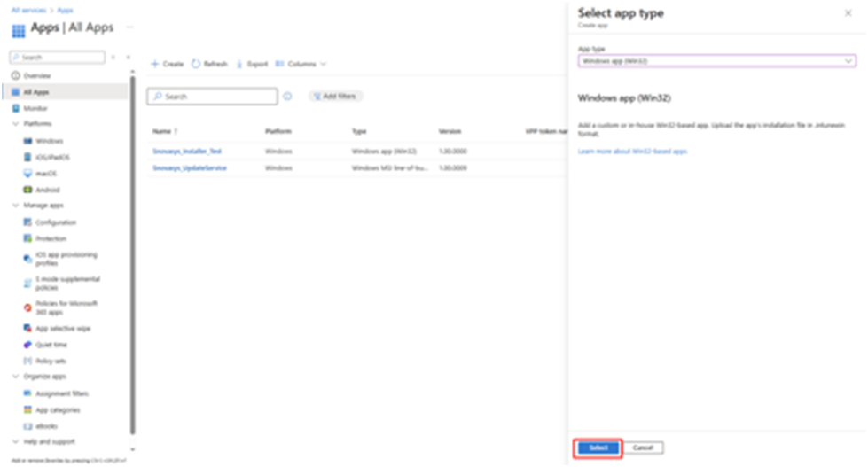Click the Select button
Image resolution: width=868 pixels, height=467 pixels.
598,448
